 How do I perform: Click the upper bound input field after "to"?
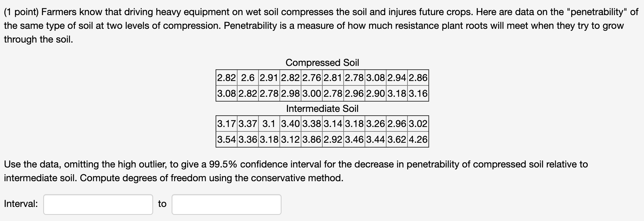pyautogui.click(x=227, y=205)
